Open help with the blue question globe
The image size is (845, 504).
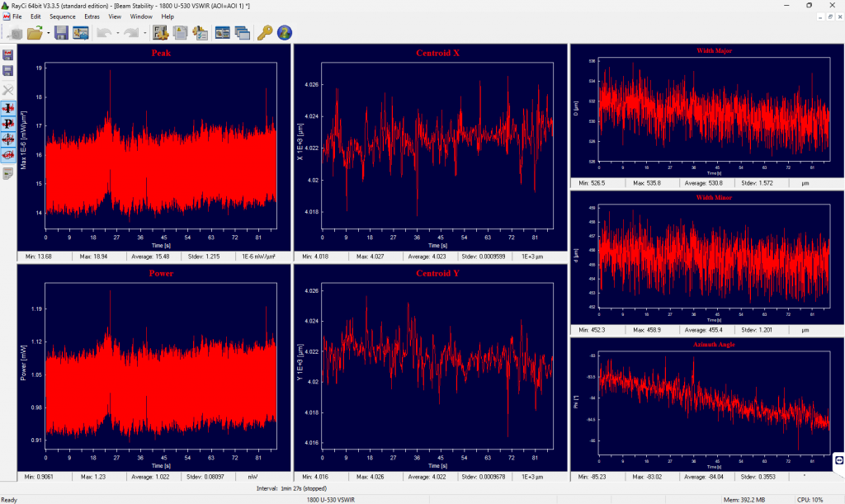[285, 33]
